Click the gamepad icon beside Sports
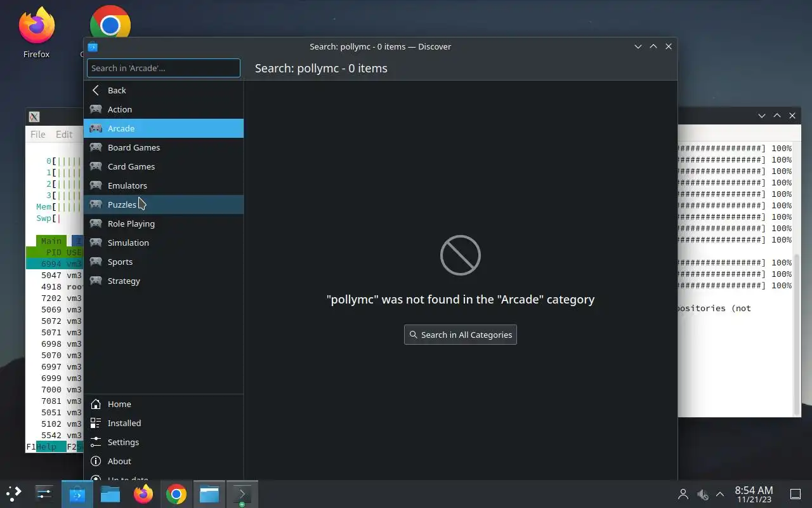The width and height of the screenshot is (812, 508). click(96, 262)
